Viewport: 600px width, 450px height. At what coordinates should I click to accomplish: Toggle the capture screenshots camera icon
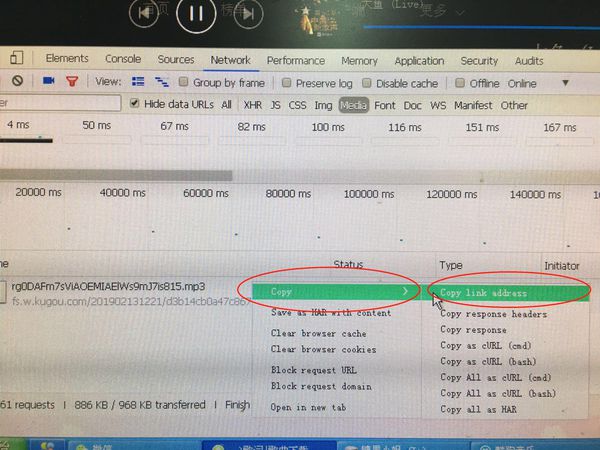[x=49, y=81]
